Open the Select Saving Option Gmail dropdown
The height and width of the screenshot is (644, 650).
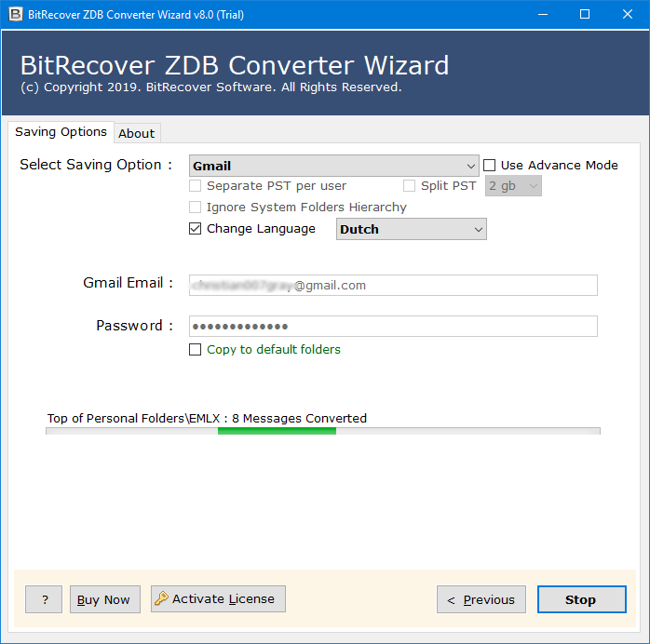point(333,166)
